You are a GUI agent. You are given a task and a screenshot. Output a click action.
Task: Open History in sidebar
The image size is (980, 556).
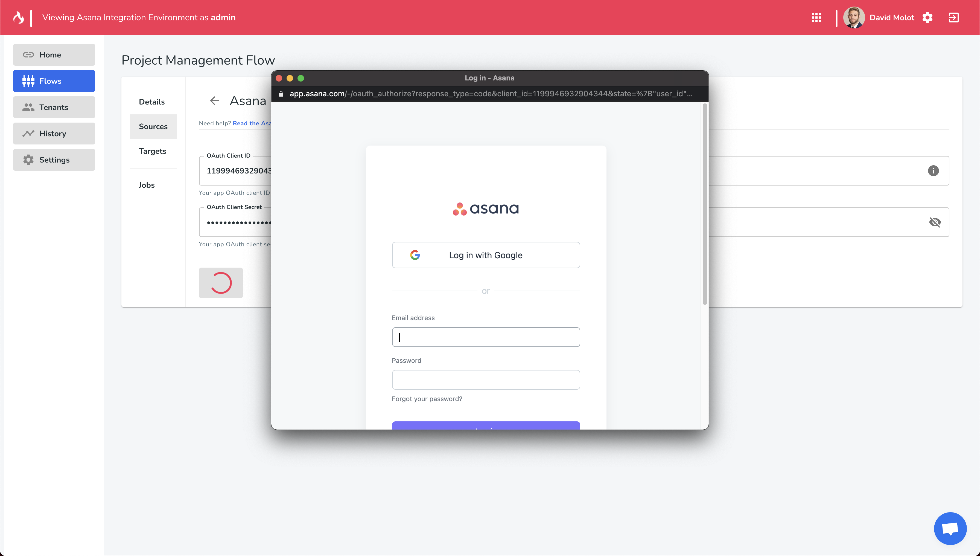click(54, 134)
